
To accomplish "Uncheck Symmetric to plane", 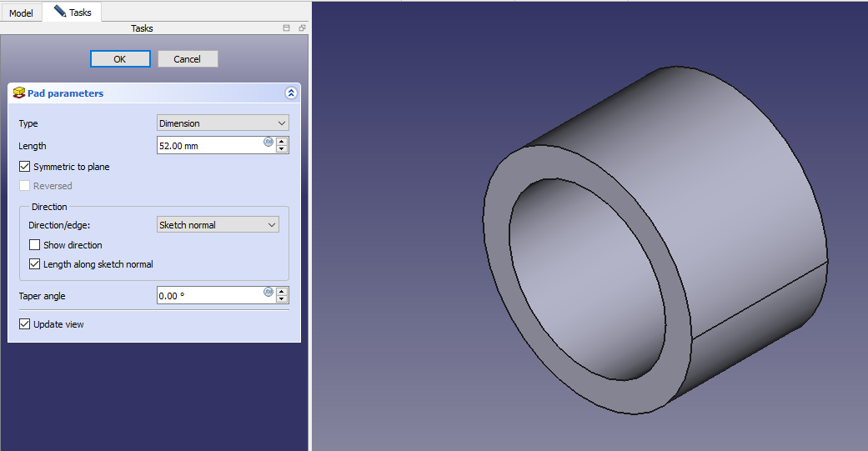I will coord(25,167).
